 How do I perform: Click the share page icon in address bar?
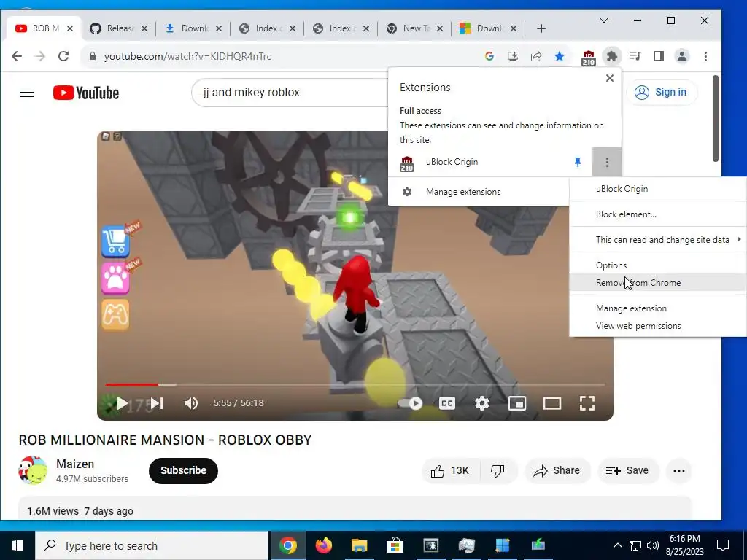point(536,56)
